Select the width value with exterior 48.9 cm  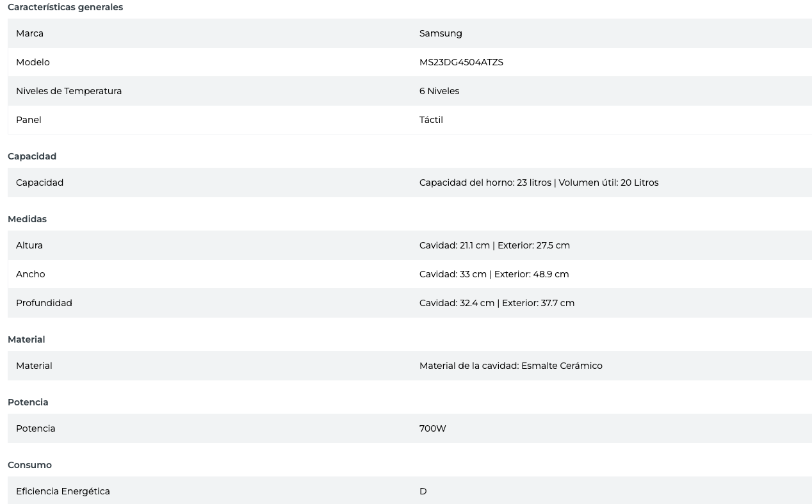coord(494,274)
